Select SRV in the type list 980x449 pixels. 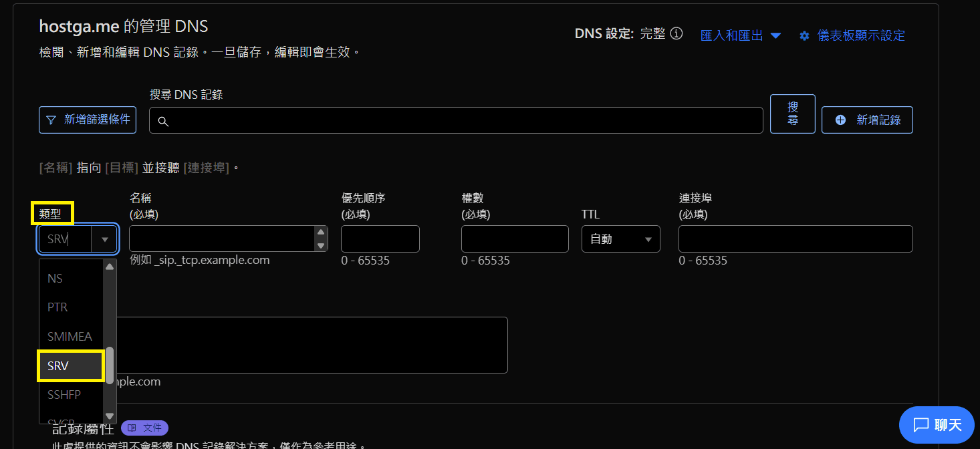coord(71,366)
